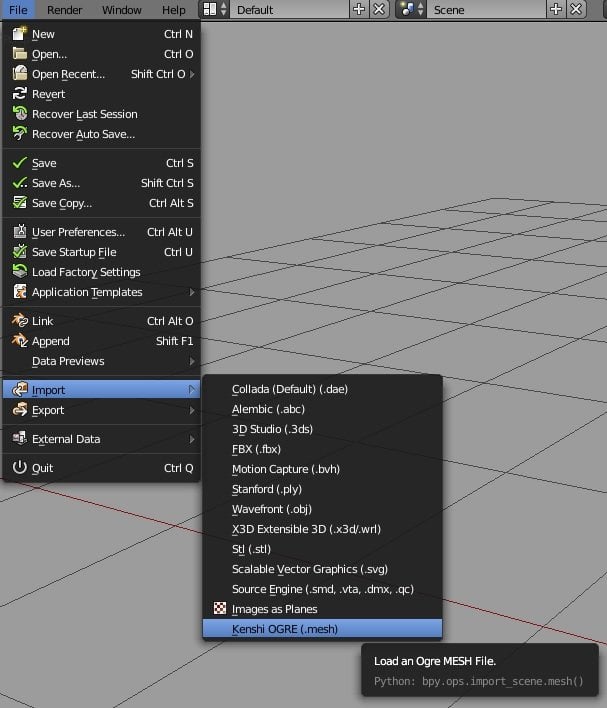Choose Collada (Default) (.dae) import
This screenshot has width=607, height=708.
click(322, 389)
